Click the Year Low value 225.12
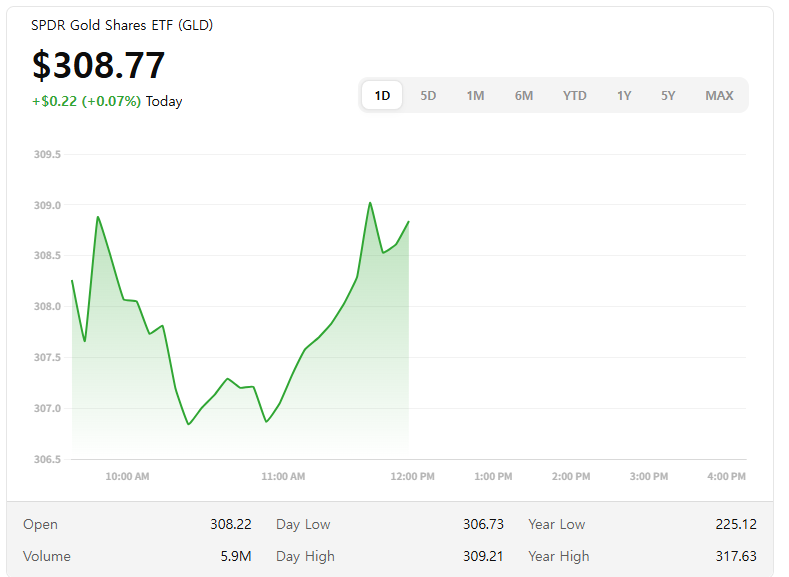The image size is (789, 577). [x=736, y=524]
